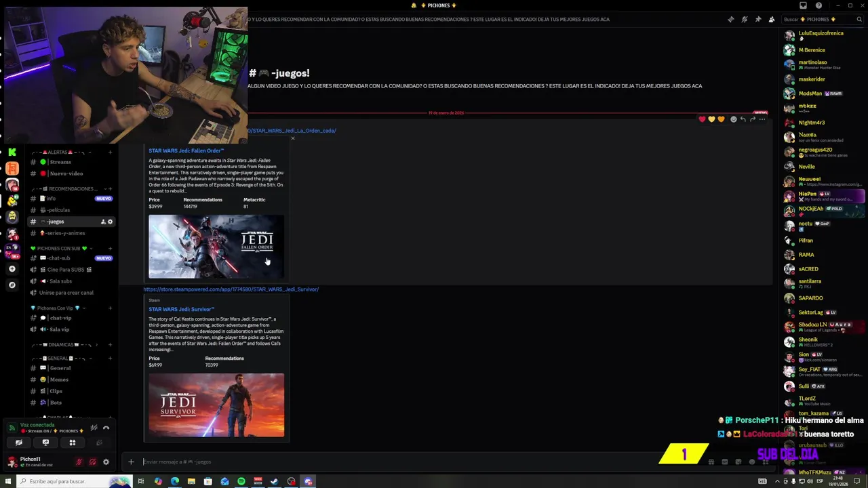Open Windows Start menu
Image resolution: width=868 pixels, height=488 pixels.
click(x=8, y=481)
